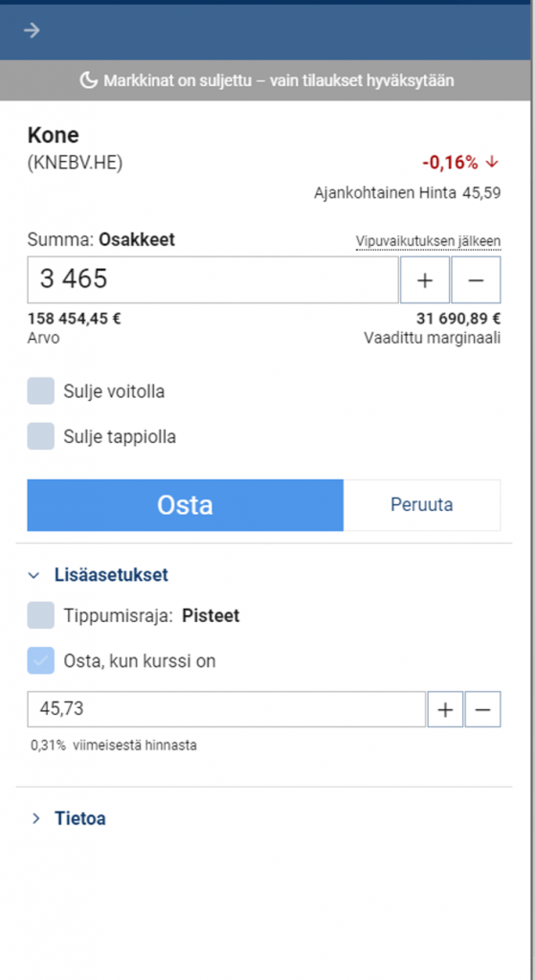Enable the Sulje voitolla checkbox
The width and height of the screenshot is (535, 980).
[40, 391]
